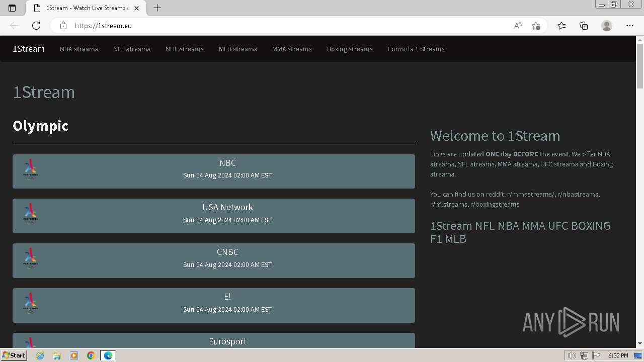Click the Paris 2024 logo on CNBC row

31,258
